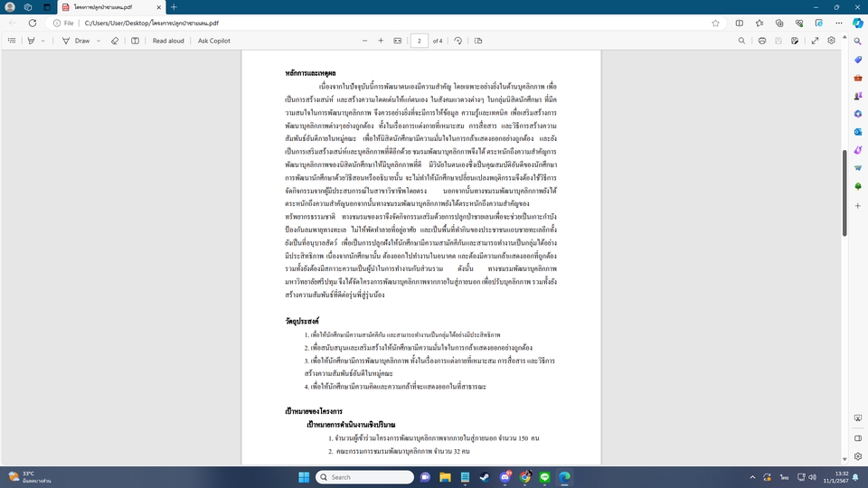Screen dimensions: 868x488
Task: Add app to sidebar plus button
Action: tap(857, 205)
